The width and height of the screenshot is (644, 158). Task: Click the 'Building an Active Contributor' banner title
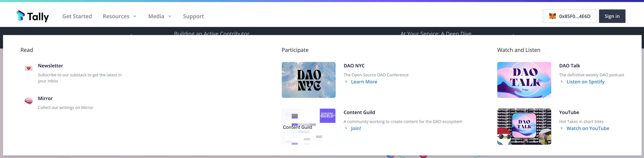coord(212,33)
